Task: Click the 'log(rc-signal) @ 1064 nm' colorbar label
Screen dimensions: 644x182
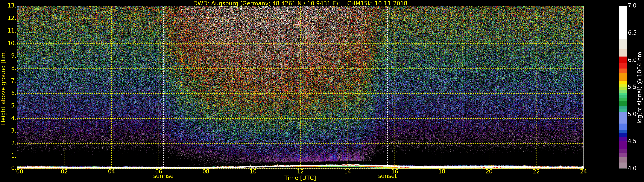Action: 639,87
